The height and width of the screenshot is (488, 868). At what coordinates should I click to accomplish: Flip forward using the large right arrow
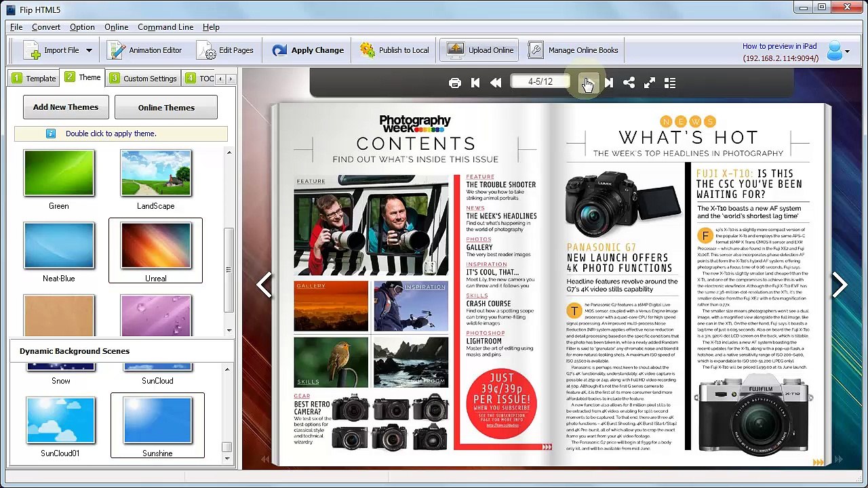pos(840,285)
